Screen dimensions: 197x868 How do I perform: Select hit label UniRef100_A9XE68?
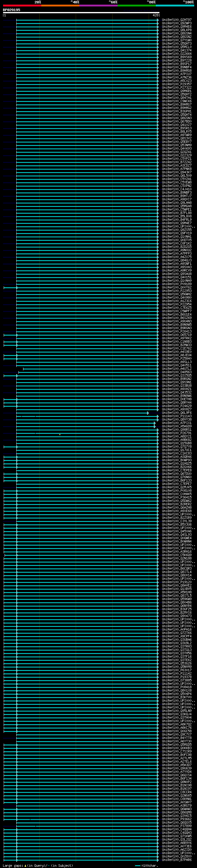[177, 511]
